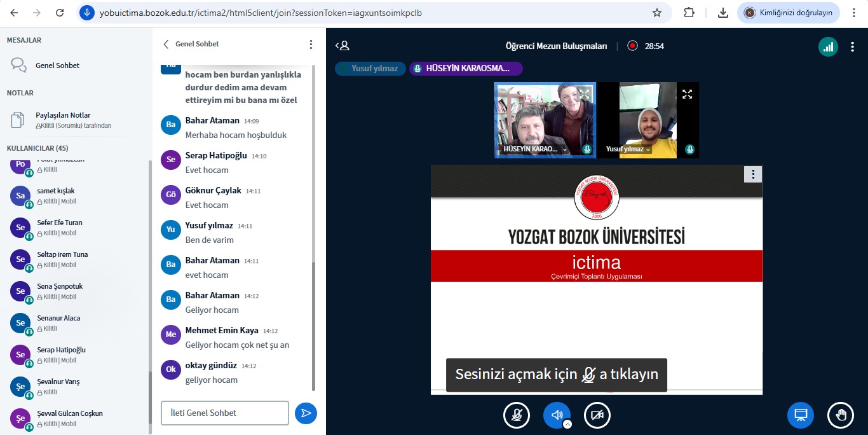Viewport: 868px width, 435px height.
Task: Open Yusuf yılmaz webcam name dropdown
Action: [628, 149]
